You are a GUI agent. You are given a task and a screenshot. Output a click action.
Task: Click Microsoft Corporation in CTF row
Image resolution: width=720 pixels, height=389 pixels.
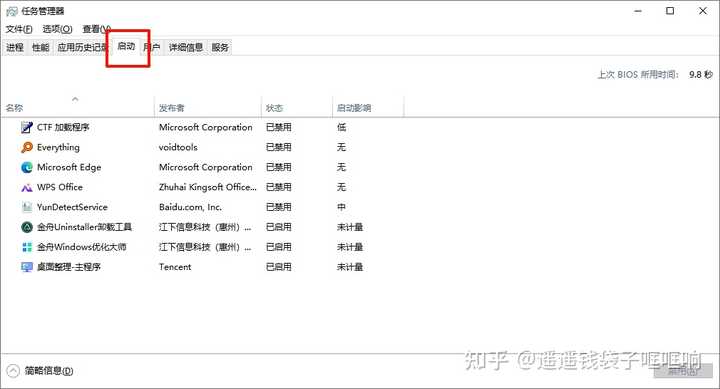point(206,127)
